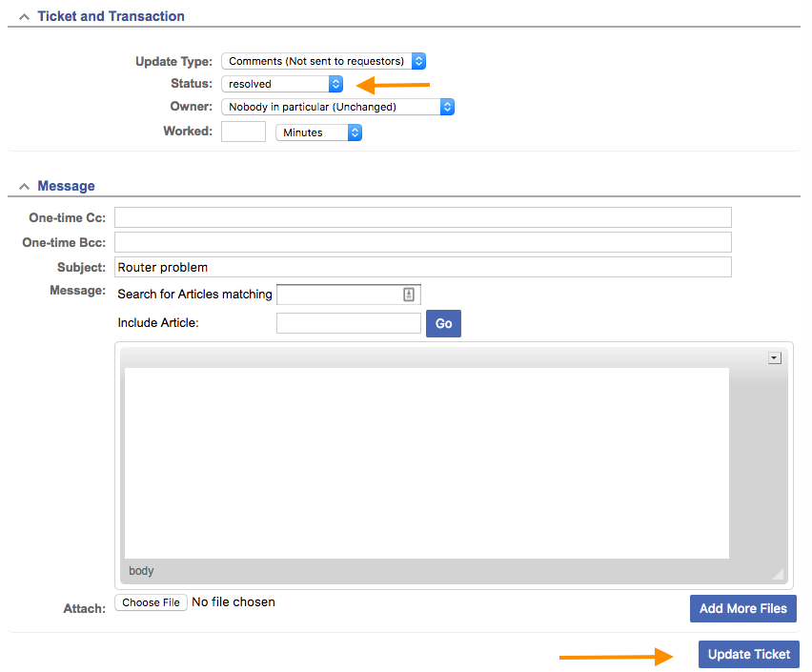Click the Choose File button
The height and width of the screenshot is (672, 812).
pyautogui.click(x=151, y=602)
